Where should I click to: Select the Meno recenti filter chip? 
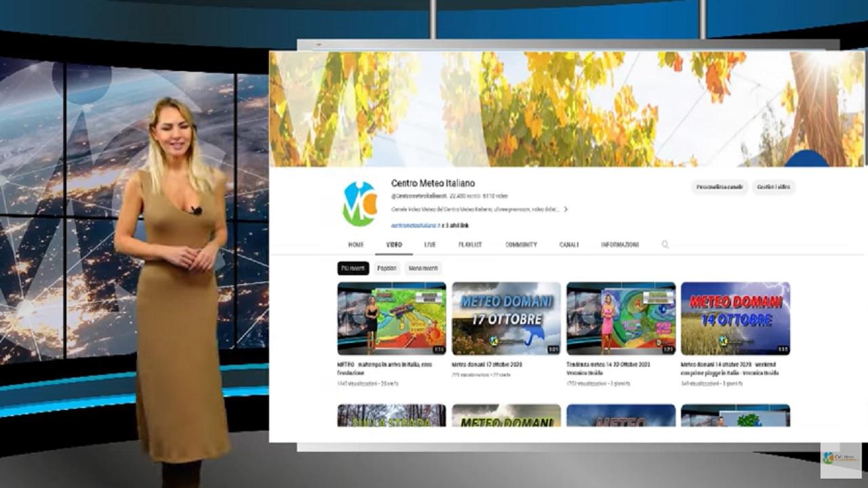(423, 268)
